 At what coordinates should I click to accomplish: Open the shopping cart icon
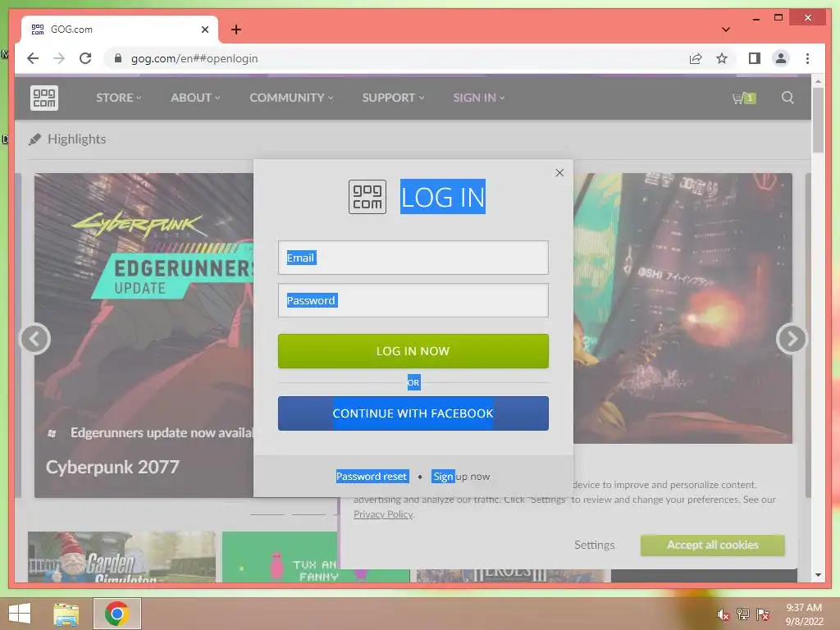[x=744, y=98]
